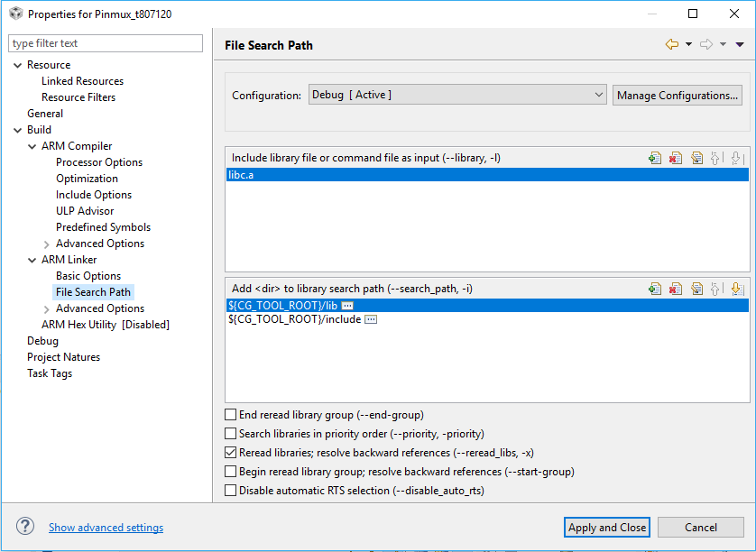Image resolution: width=756 pixels, height=552 pixels.
Task: Click Add icon in library file list toolbar
Action: 655,158
